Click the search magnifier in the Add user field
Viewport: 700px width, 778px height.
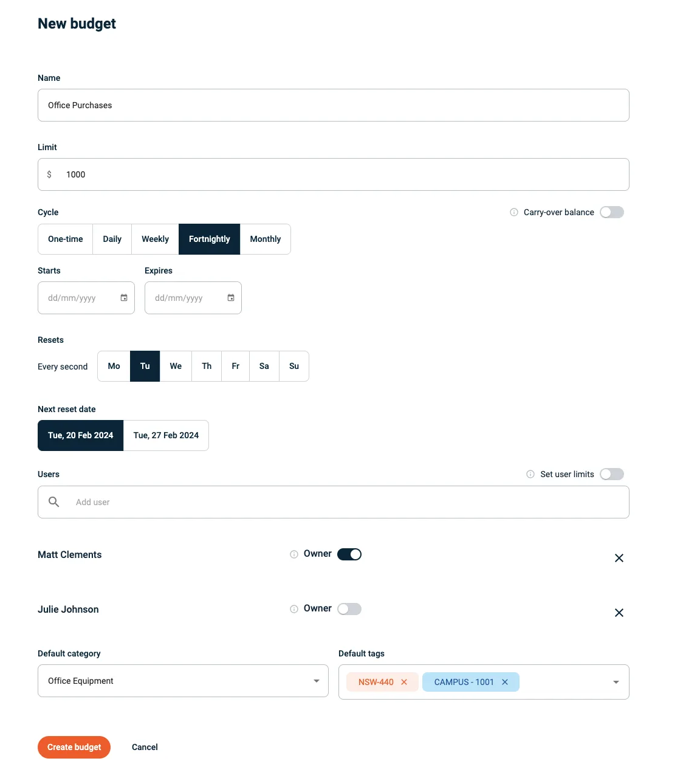53,501
